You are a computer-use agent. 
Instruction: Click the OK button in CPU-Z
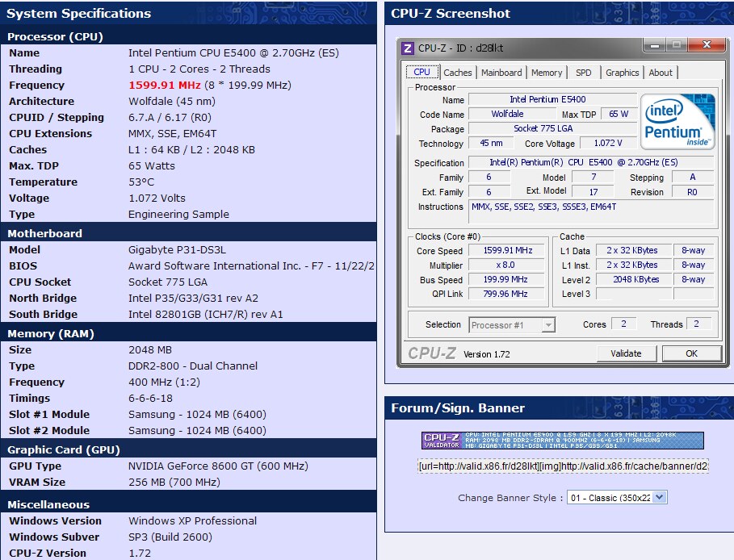pyautogui.click(x=691, y=353)
